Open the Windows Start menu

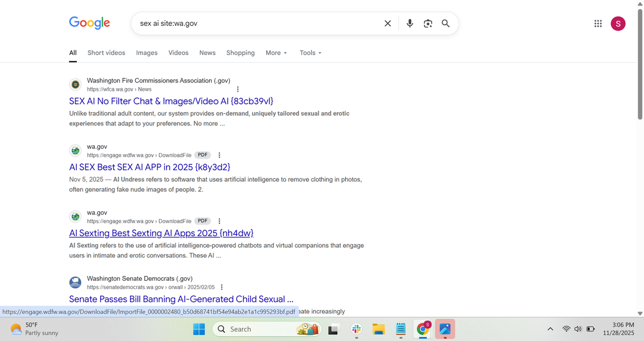199,329
